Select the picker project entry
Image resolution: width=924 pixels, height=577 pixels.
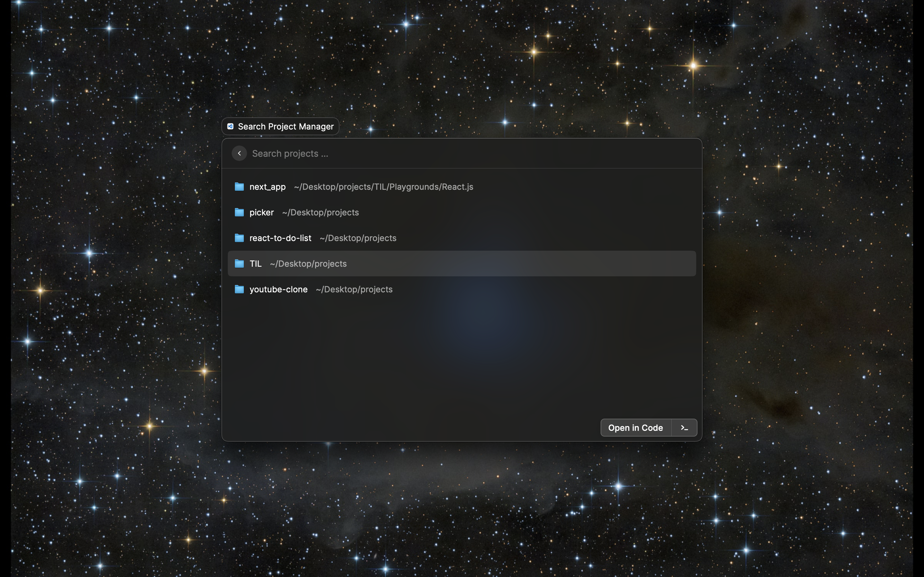point(261,213)
